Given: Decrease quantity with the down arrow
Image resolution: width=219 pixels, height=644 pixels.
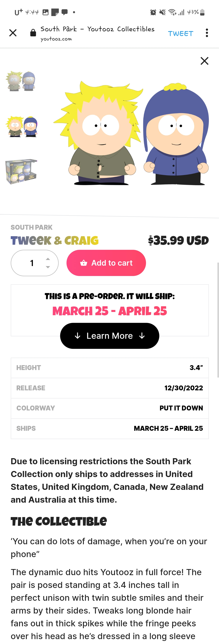Looking at the screenshot, I should (x=48, y=267).
